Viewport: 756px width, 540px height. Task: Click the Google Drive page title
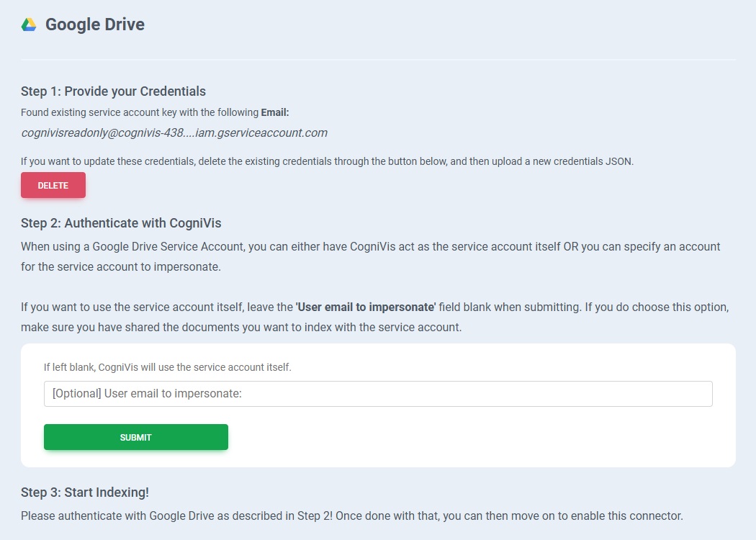(x=95, y=24)
